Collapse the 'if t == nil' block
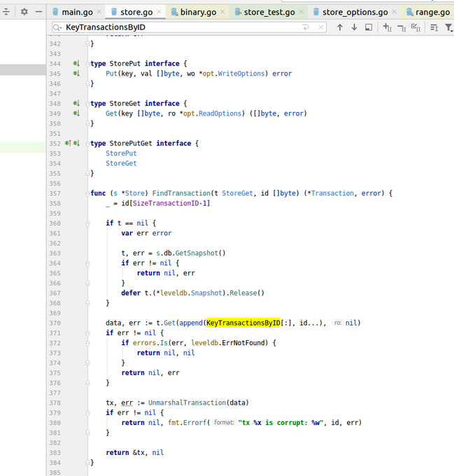The width and height of the screenshot is (454, 476). [87, 223]
